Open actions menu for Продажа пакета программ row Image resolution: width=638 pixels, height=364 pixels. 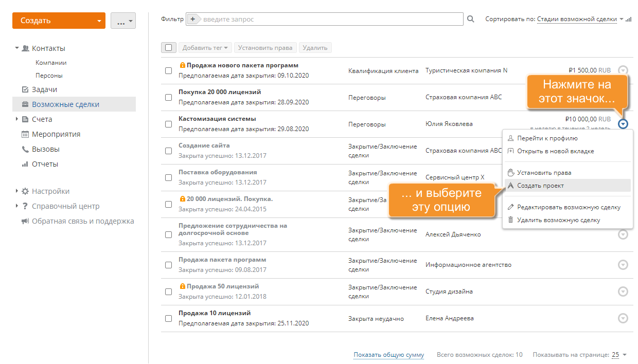pos(623,265)
